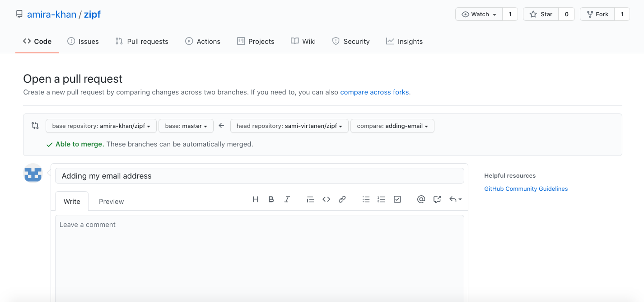Insert a quote block icon
644x302 pixels.
pyautogui.click(x=310, y=199)
